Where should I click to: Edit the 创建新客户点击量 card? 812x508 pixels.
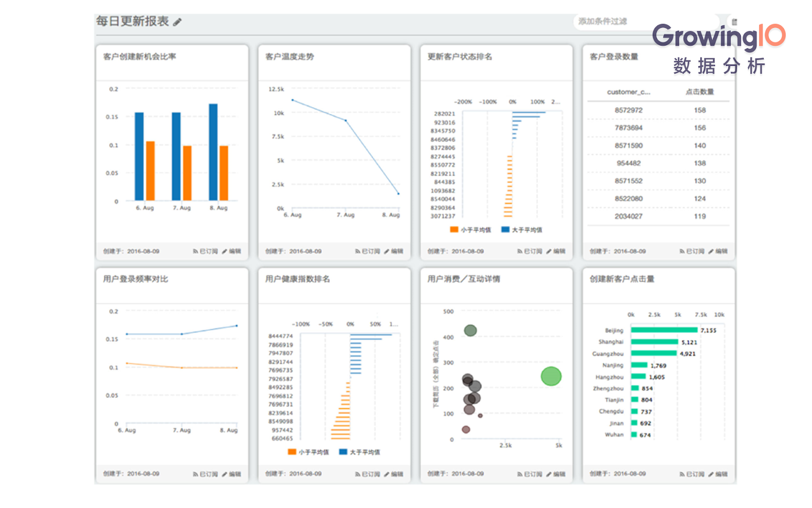point(718,474)
